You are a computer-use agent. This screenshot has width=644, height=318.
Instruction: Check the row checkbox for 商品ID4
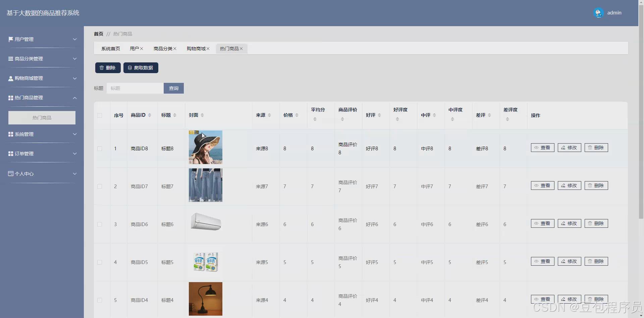point(100,300)
